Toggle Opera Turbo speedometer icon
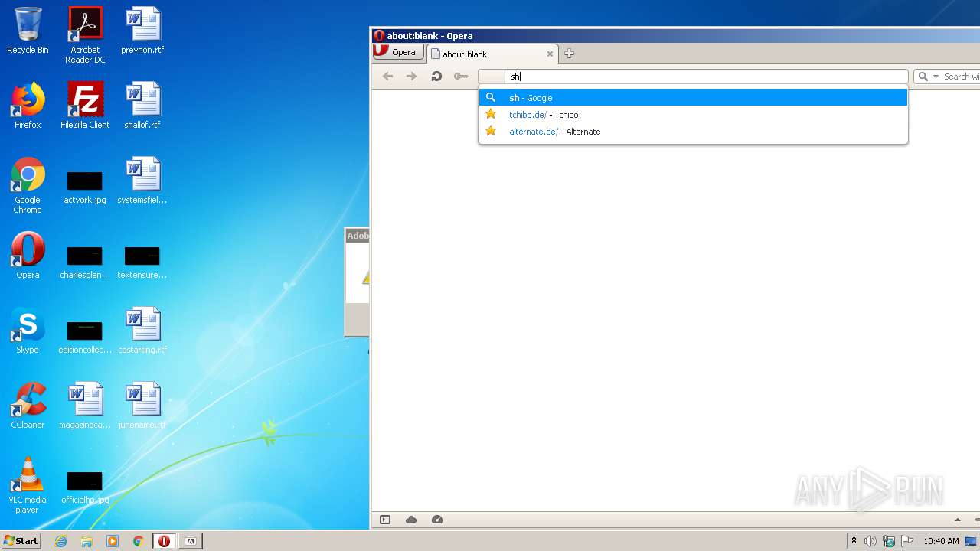Screen dimensions: 980x551 [437, 520]
